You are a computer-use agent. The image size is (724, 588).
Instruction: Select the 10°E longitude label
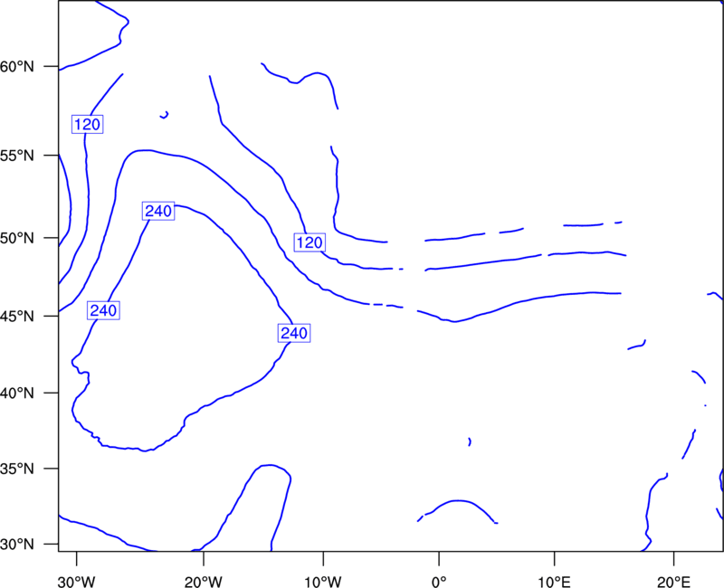(554, 582)
